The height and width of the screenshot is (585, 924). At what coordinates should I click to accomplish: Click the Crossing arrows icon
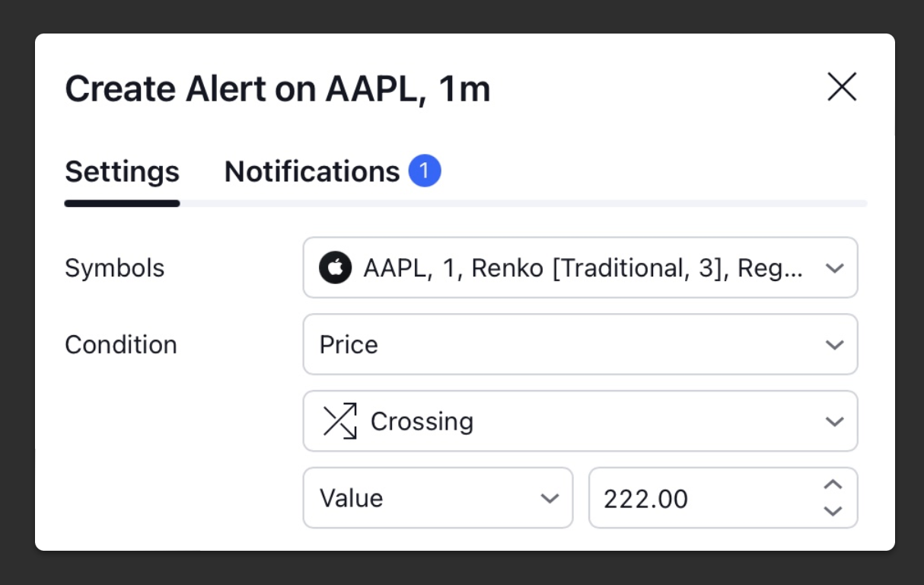(x=339, y=421)
